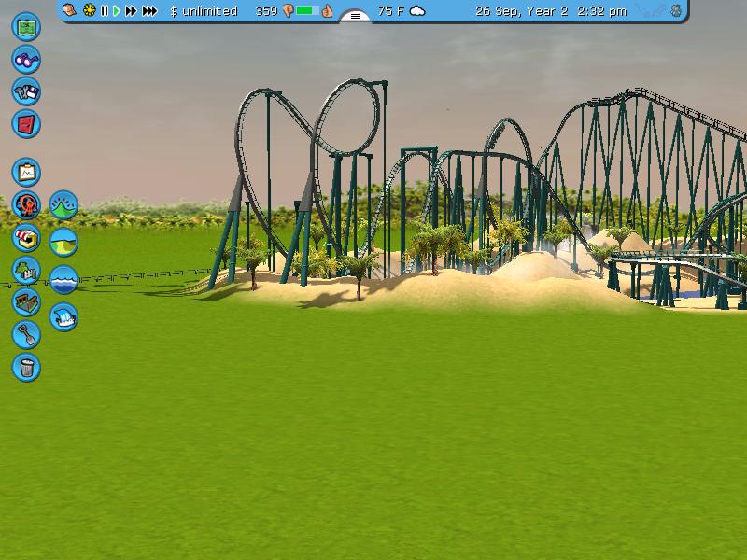
Task: Open game options with the wrench and disk icon
Action: 26,91
